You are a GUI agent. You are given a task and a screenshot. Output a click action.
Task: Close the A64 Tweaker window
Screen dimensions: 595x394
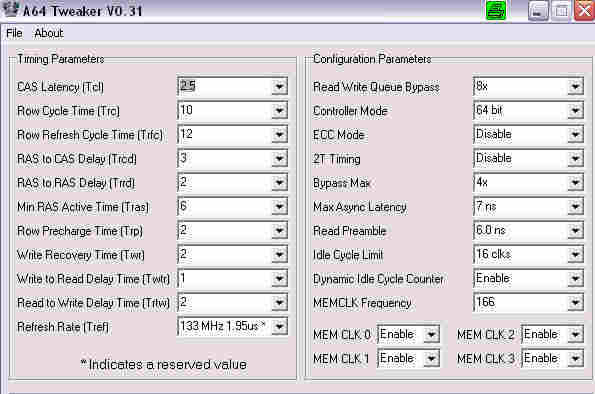(584, 10)
